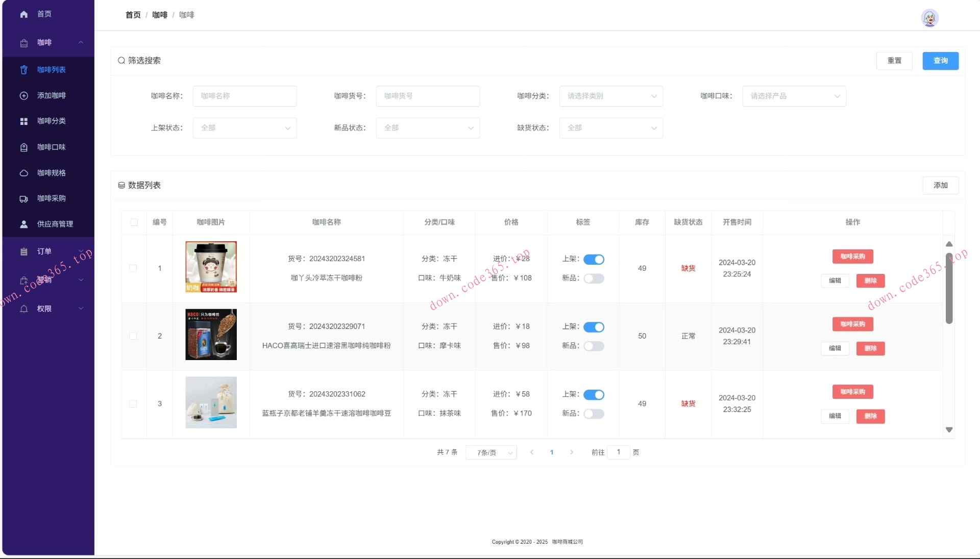Viewport: 980px width, 559px height.
Task: Select the 咖啡分类 grid icon
Action: [23, 121]
